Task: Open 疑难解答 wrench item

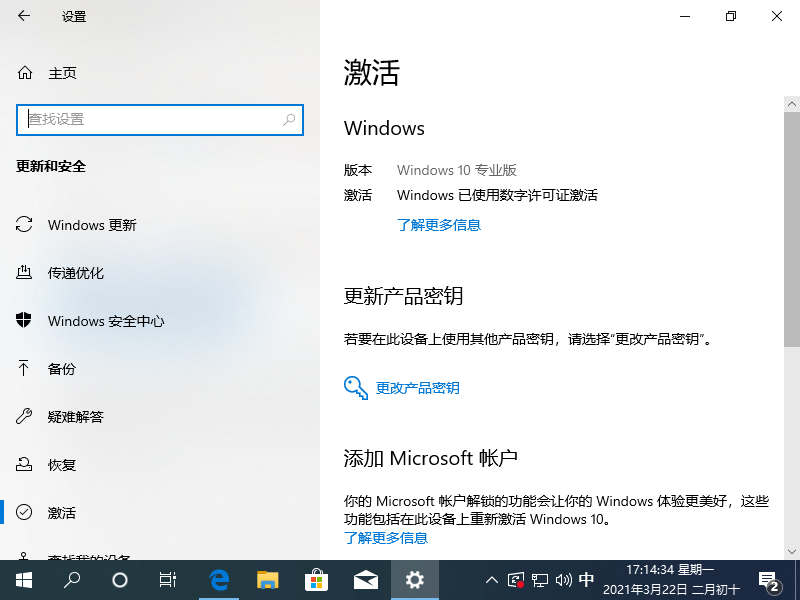Action: pyautogui.click(x=75, y=417)
